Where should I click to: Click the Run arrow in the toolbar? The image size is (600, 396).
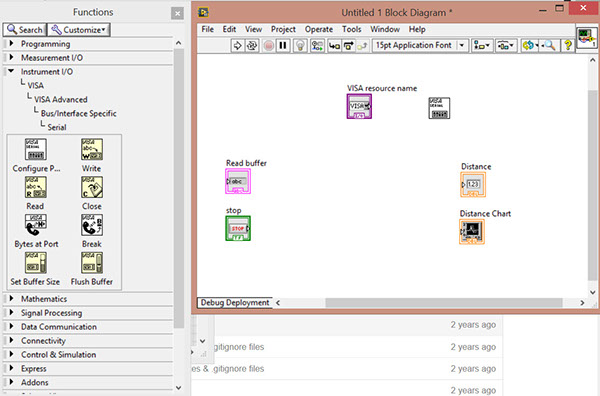point(237,46)
